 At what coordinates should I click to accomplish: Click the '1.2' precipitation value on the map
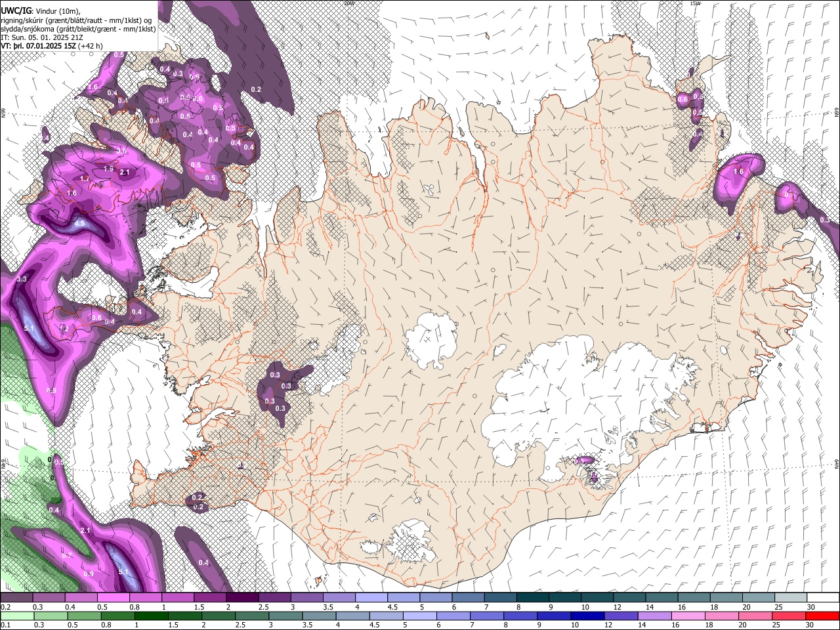(64, 328)
